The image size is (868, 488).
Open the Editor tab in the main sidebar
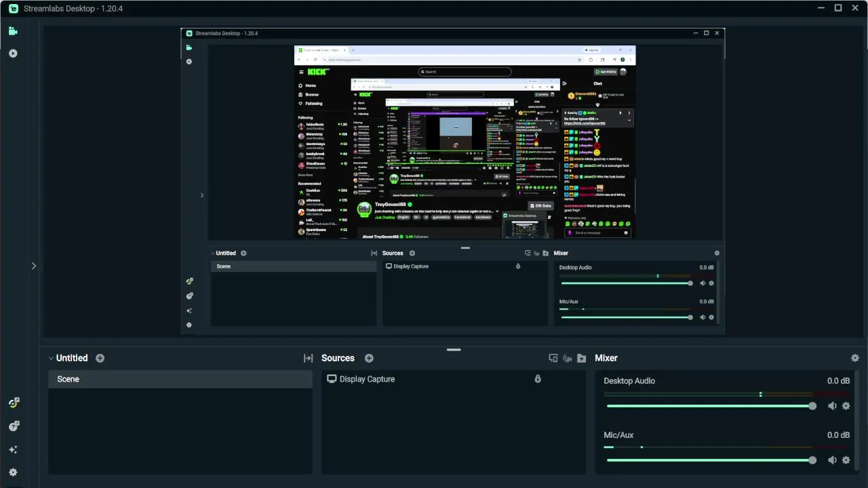coord(13,31)
